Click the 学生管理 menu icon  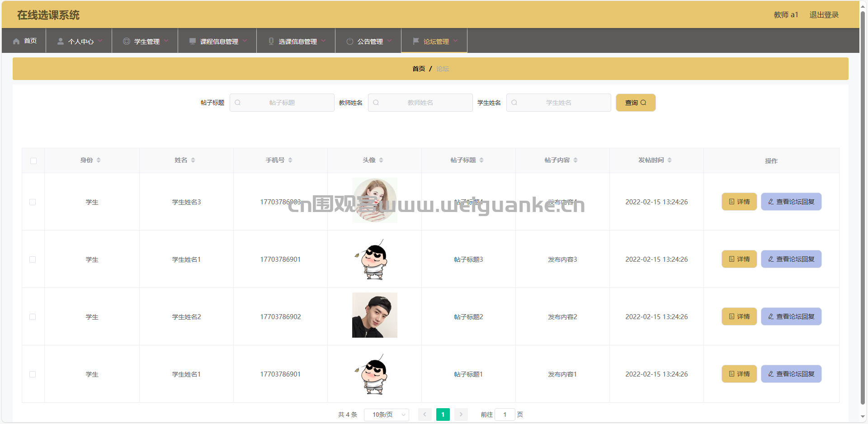point(127,41)
